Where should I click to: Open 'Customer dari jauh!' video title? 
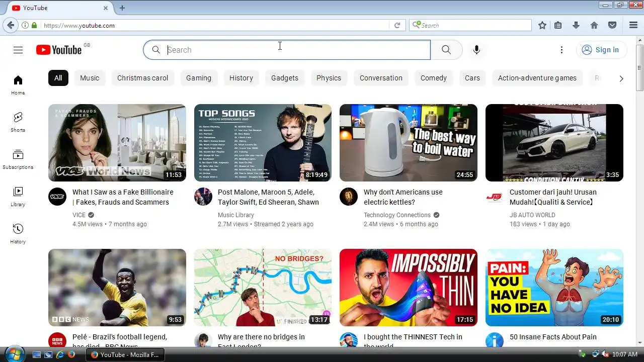(x=553, y=197)
